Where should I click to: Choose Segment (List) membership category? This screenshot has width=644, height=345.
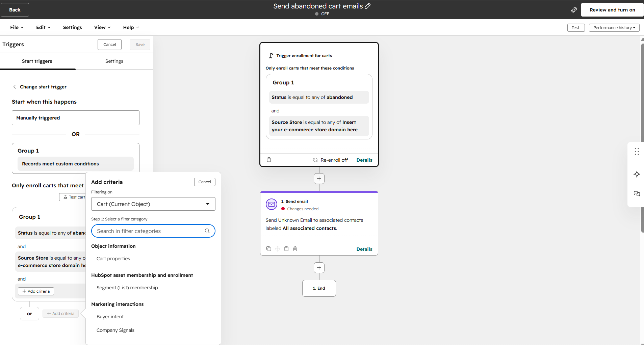(x=127, y=288)
